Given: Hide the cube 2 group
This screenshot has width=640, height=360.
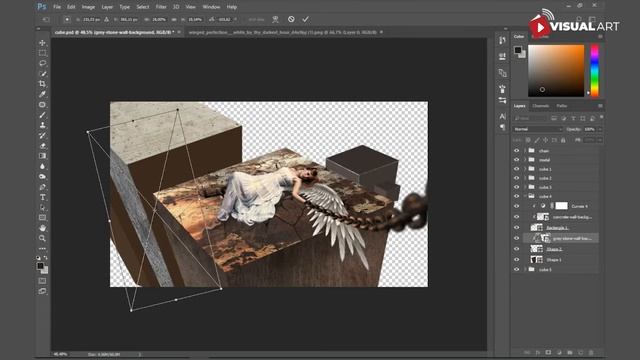Looking at the screenshot, I should (x=516, y=178).
